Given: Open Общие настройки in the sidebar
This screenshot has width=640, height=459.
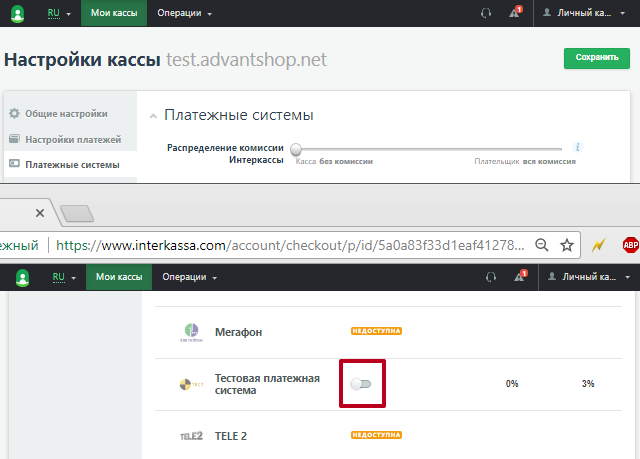Looking at the screenshot, I should click(x=66, y=113).
